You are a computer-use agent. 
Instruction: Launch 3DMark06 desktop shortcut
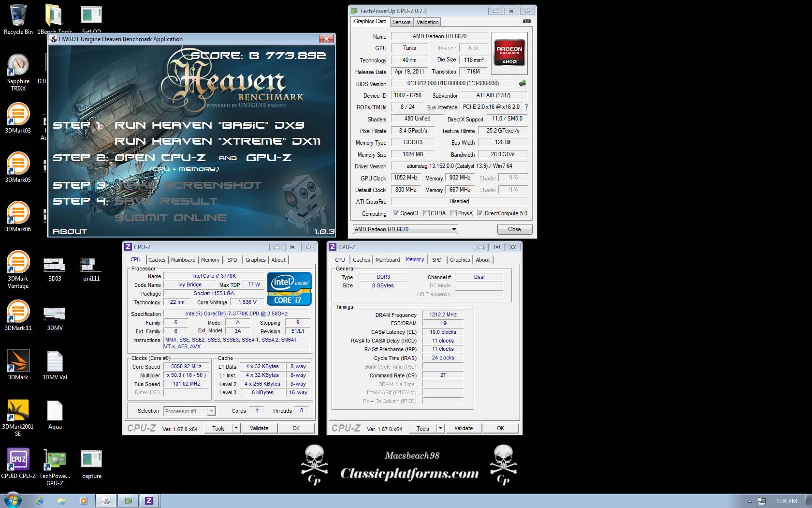pos(18,217)
